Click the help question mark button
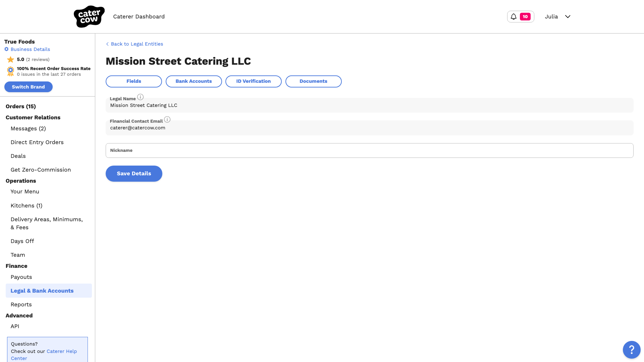The image size is (644, 362). [x=632, y=350]
